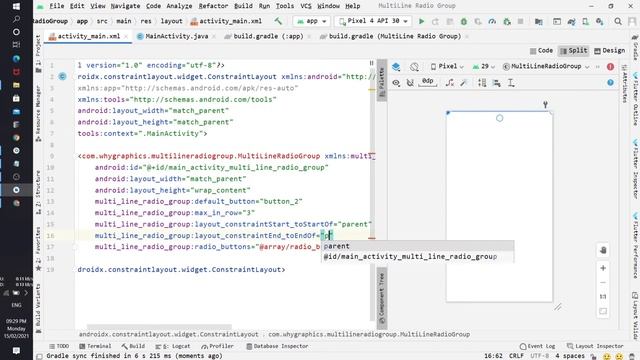Open the Build menu
This screenshot has width=640, height=360.
[x=243, y=6]
